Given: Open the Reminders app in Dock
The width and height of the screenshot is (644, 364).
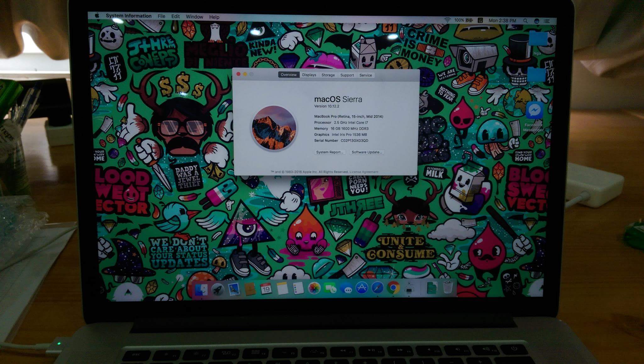Looking at the screenshot, I should coord(298,289).
